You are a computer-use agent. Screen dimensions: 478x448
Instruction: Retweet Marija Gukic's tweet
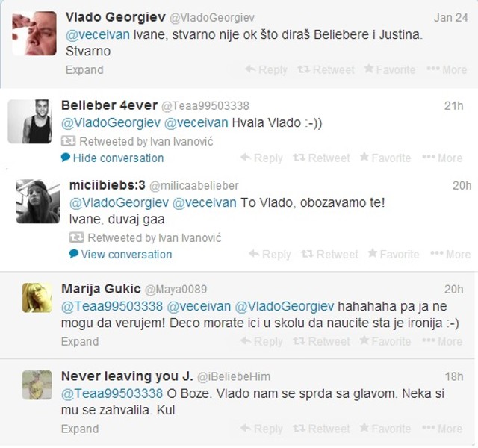321,341
